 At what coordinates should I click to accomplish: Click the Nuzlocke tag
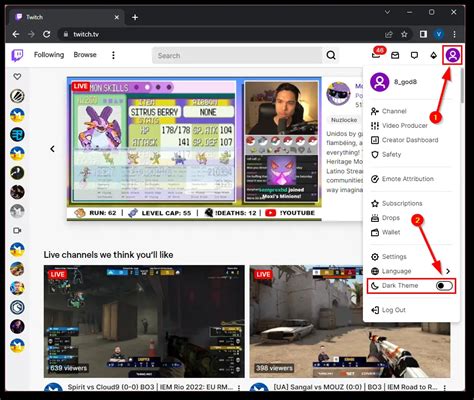point(344,120)
